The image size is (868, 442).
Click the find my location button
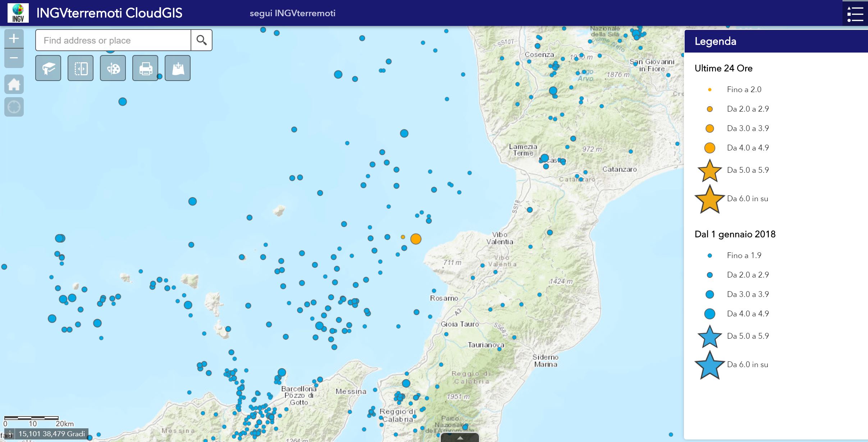[x=14, y=107]
